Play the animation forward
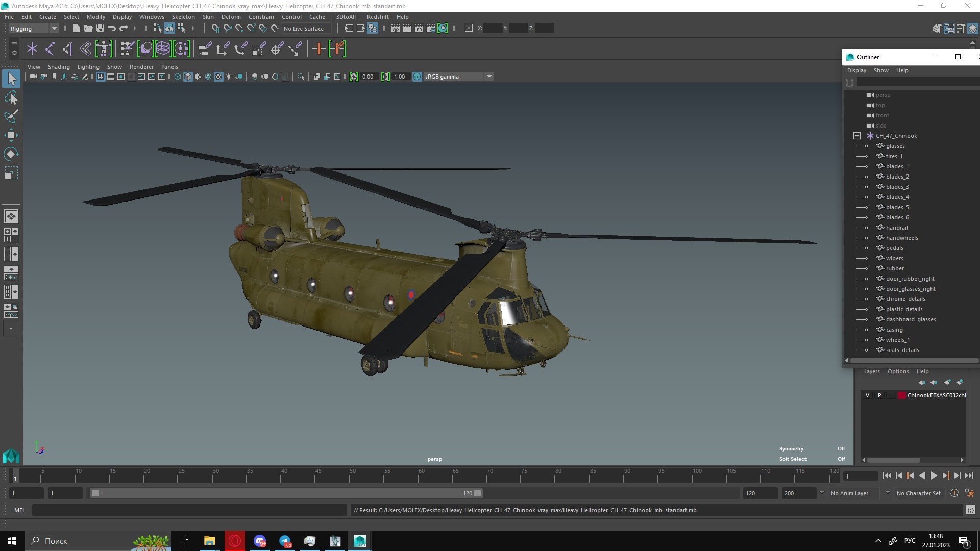 (934, 475)
